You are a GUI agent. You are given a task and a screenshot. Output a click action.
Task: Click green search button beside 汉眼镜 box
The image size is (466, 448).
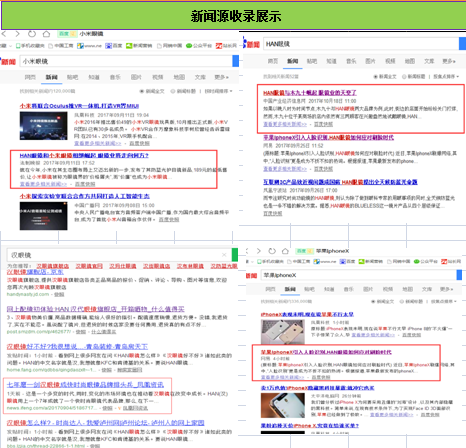tap(235, 255)
